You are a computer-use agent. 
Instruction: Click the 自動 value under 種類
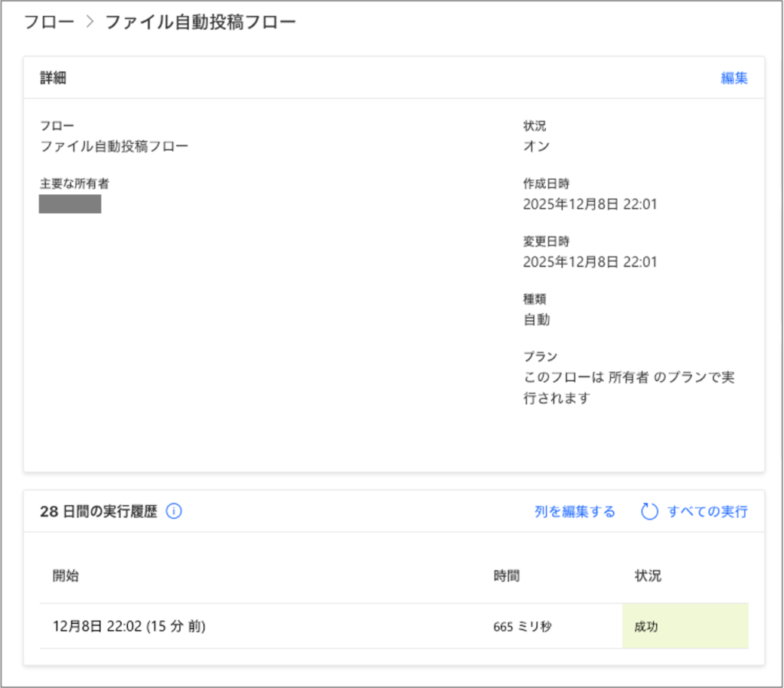pyautogui.click(x=536, y=320)
